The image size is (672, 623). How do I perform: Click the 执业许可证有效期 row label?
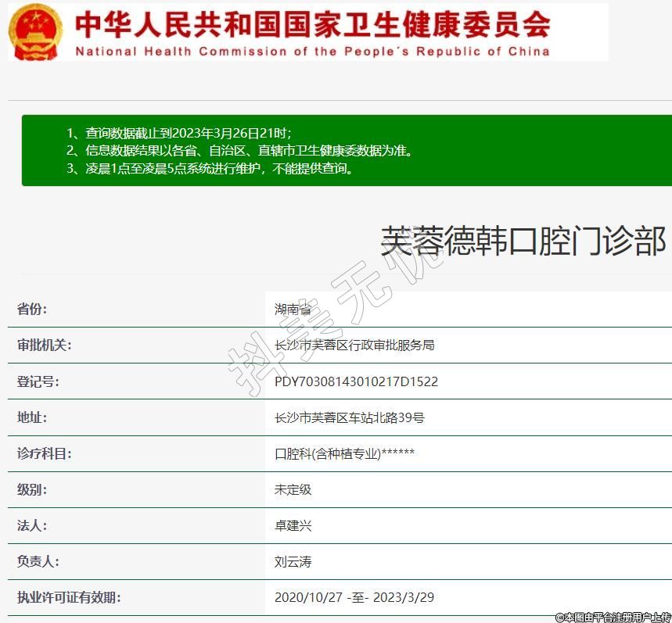pos(69,597)
